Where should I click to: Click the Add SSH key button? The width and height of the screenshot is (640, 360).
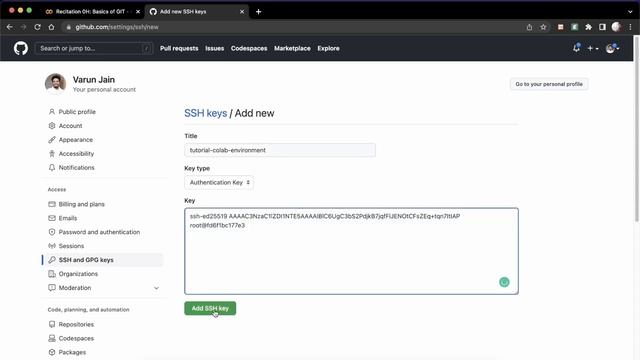click(x=210, y=308)
